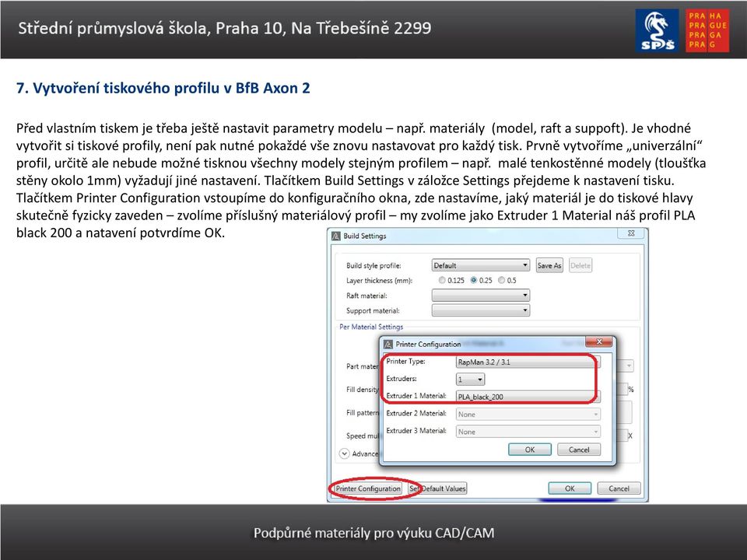747x560 pixels.
Task: Close the Printer Configuration dialog
Action: (599, 341)
